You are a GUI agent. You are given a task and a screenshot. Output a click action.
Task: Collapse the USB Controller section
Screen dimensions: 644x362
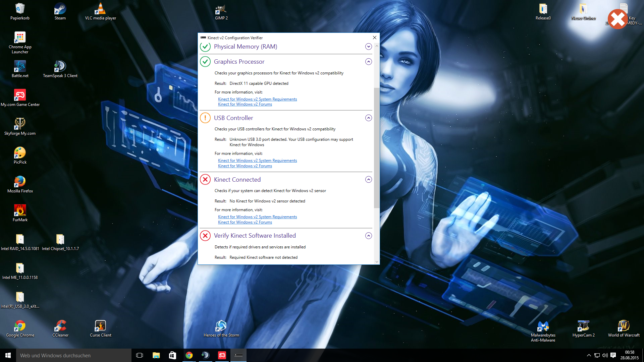368,118
